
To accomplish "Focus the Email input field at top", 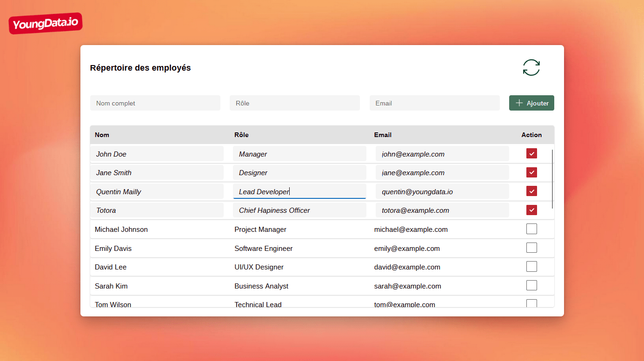I will [x=435, y=103].
